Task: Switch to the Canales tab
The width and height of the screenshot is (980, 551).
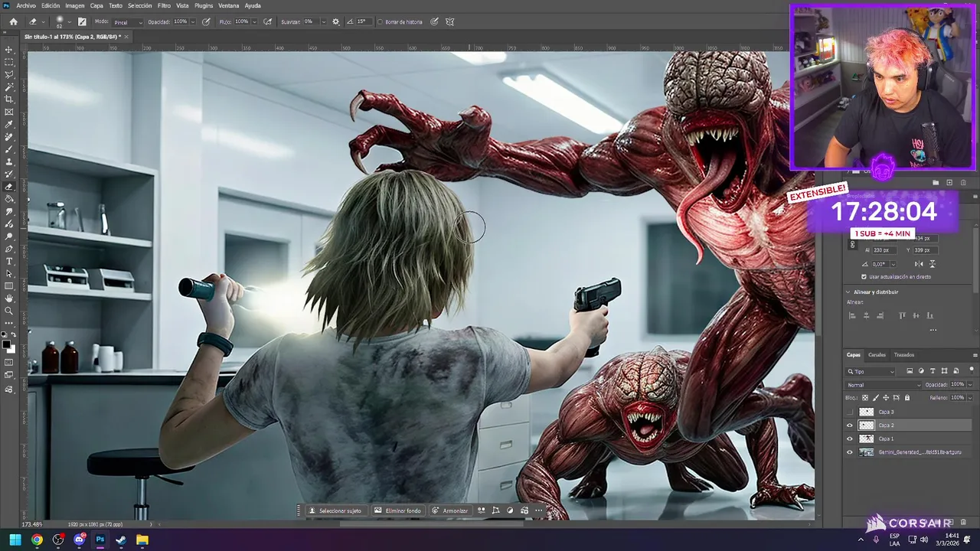Action: coord(877,355)
